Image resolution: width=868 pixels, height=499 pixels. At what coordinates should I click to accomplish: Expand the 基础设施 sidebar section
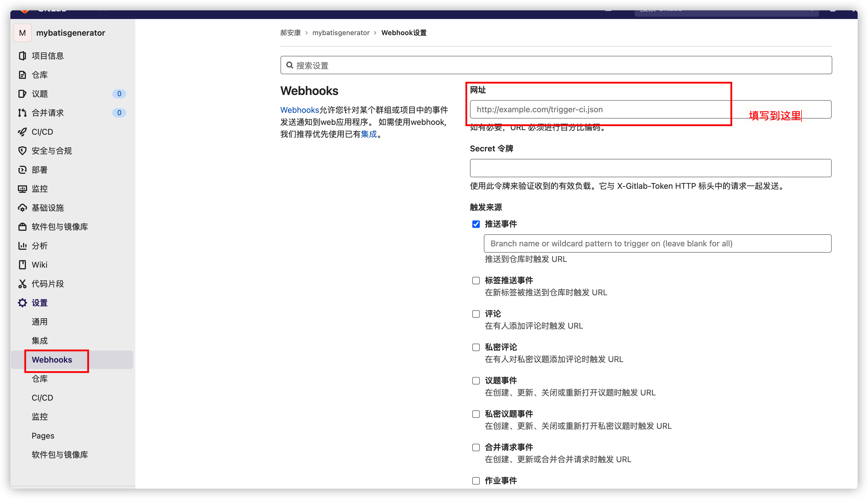tap(48, 208)
